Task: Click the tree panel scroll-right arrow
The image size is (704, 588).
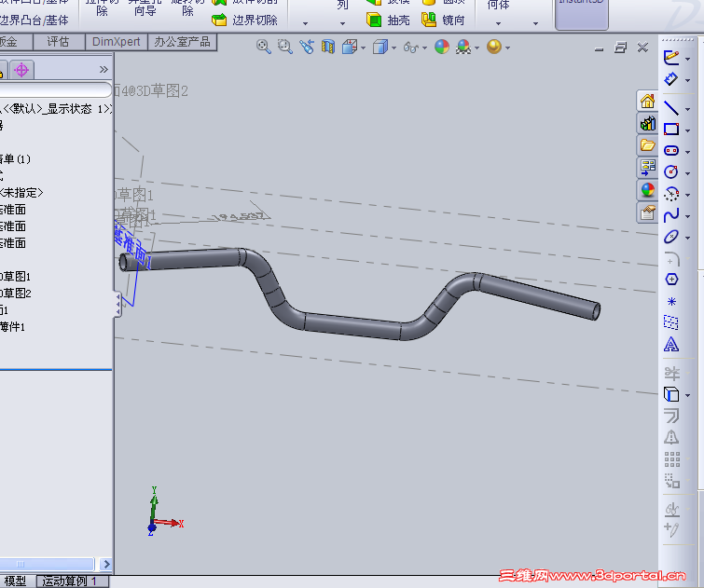Action: tap(106, 564)
